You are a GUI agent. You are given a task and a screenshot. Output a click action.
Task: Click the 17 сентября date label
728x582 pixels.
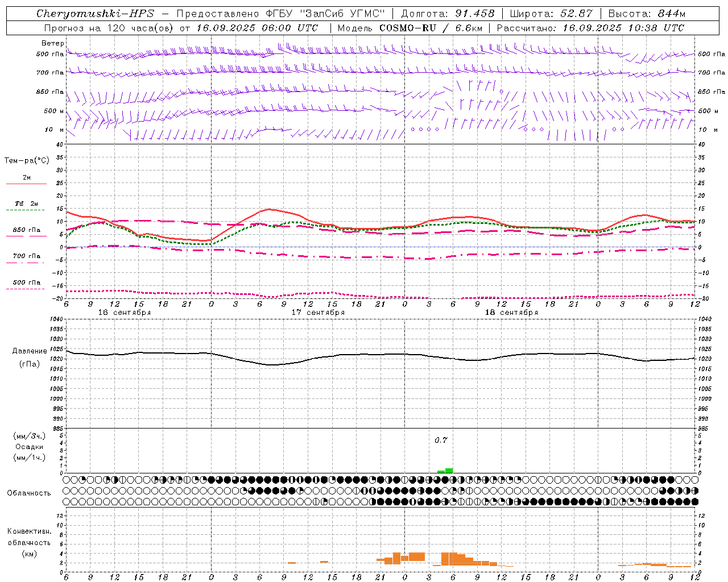(318, 313)
